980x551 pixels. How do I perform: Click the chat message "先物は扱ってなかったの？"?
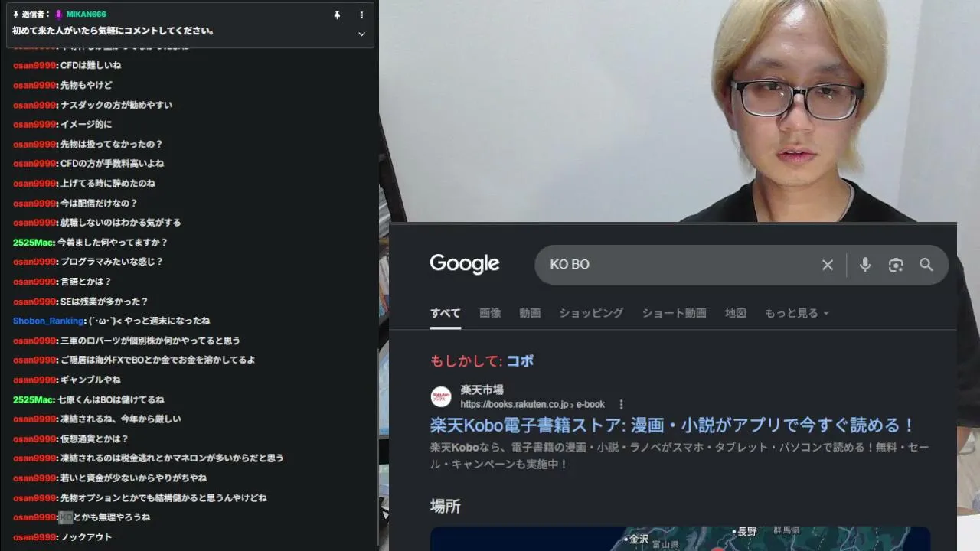click(x=112, y=145)
